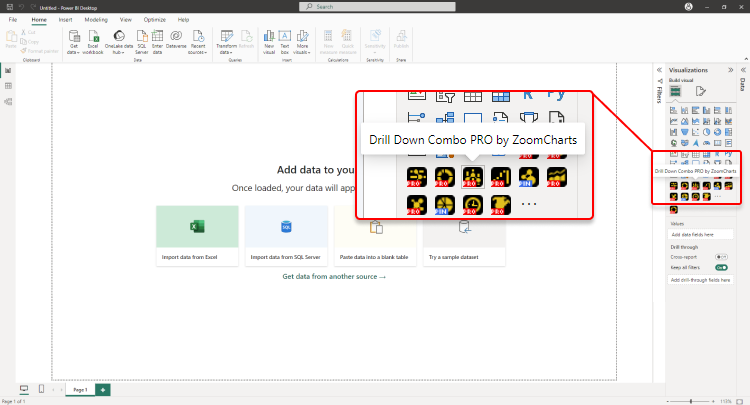Add a new page with plus button

tap(103, 390)
